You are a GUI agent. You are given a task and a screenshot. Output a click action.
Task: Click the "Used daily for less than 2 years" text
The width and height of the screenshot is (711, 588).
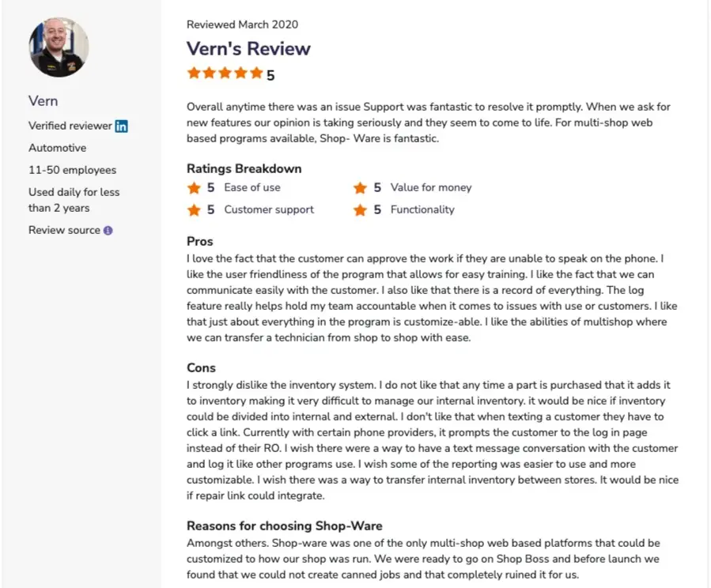click(x=74, y=200)
